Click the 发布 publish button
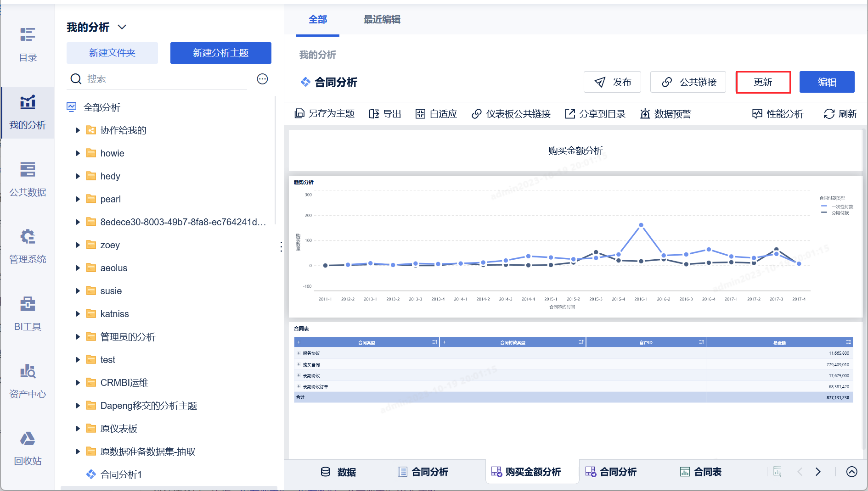This screenshot has height=491, width=868. [612, 82]
